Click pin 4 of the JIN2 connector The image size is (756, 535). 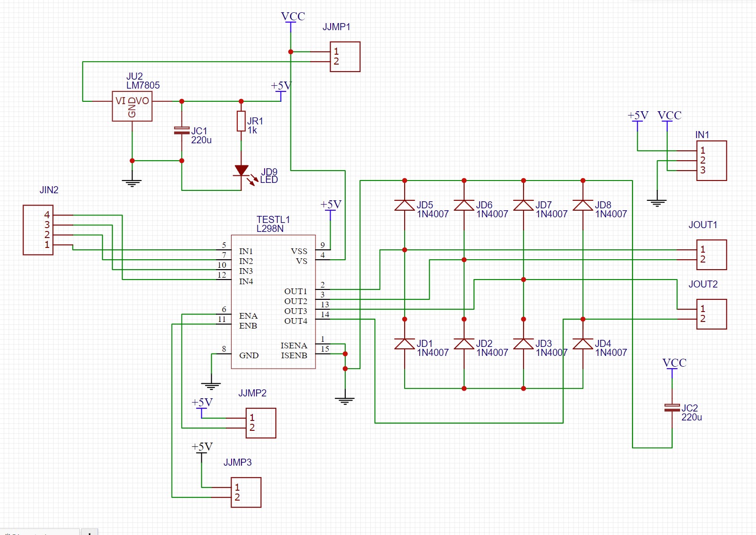click(x=47, y=215)
